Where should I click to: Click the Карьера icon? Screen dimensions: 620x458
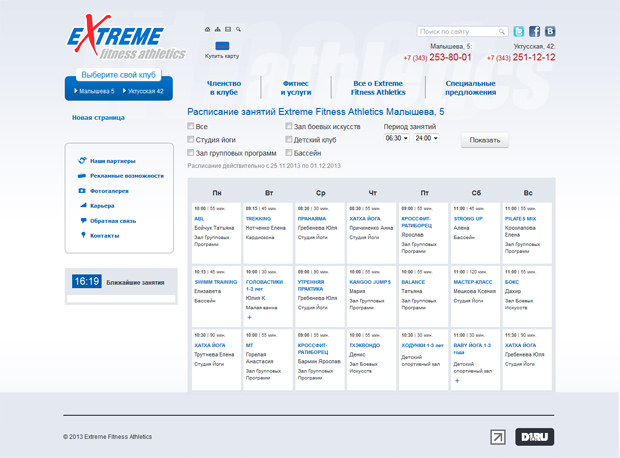point(83,205)
